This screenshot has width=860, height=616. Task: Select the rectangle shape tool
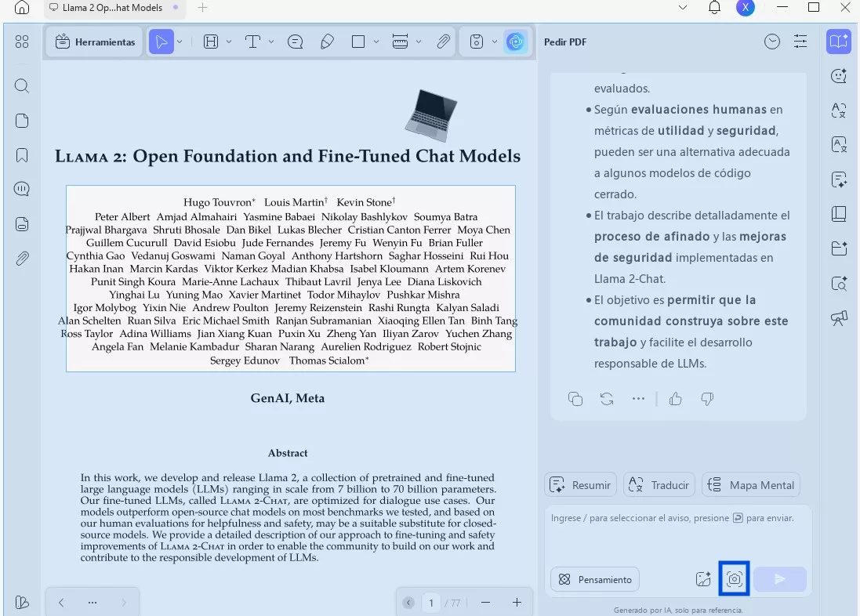click(358, 42)
